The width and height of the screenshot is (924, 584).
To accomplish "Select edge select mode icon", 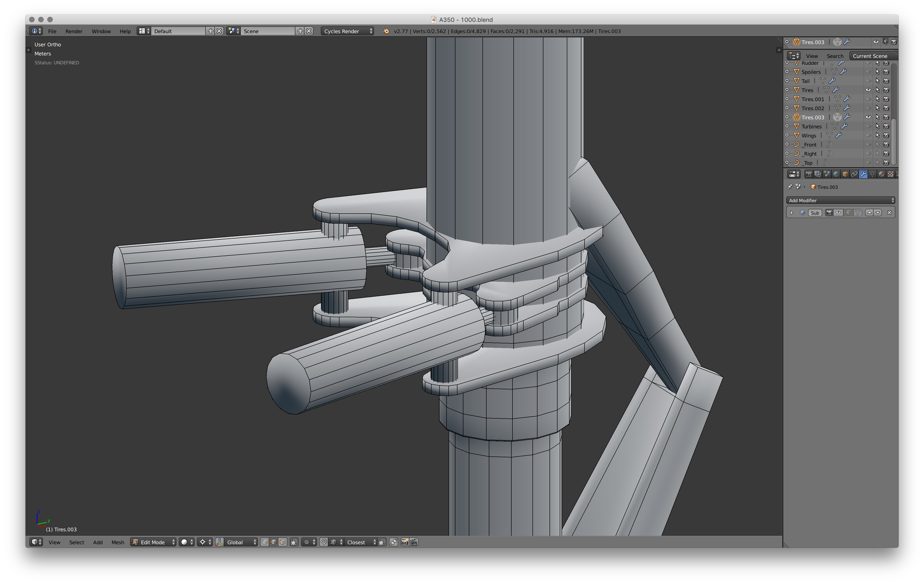I will tap(273, 542).
